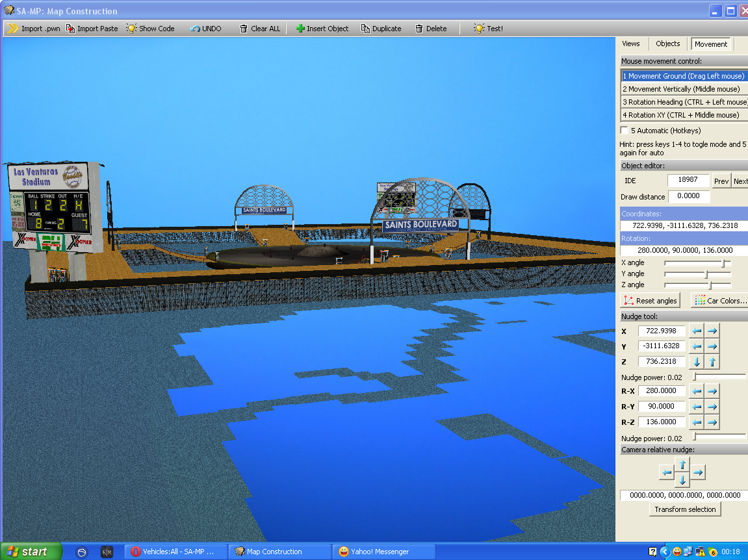Click camera relative nudge left arrow

[666, 472]
